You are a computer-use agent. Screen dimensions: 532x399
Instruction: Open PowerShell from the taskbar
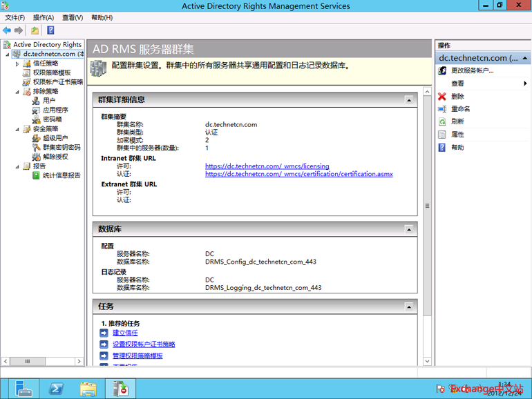tap(56, 389)
